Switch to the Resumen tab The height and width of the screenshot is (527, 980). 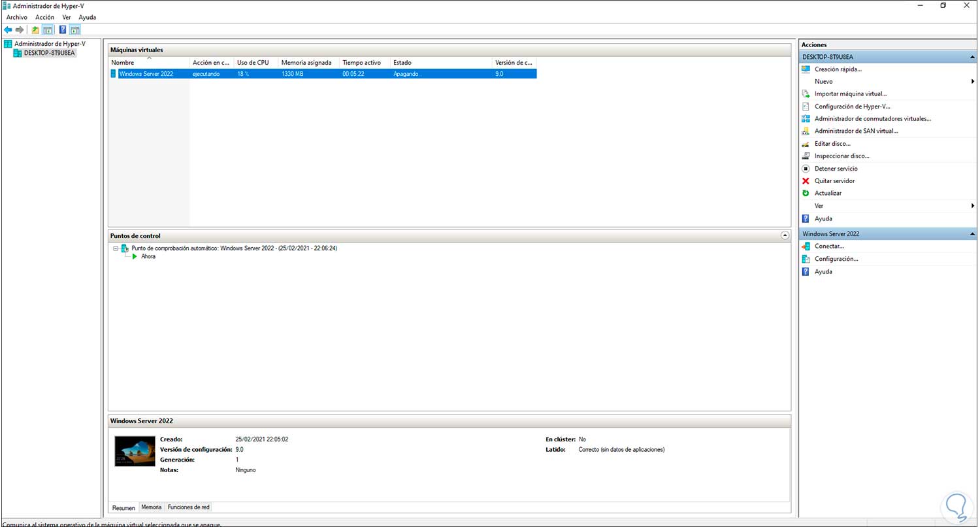coord(123,507)
